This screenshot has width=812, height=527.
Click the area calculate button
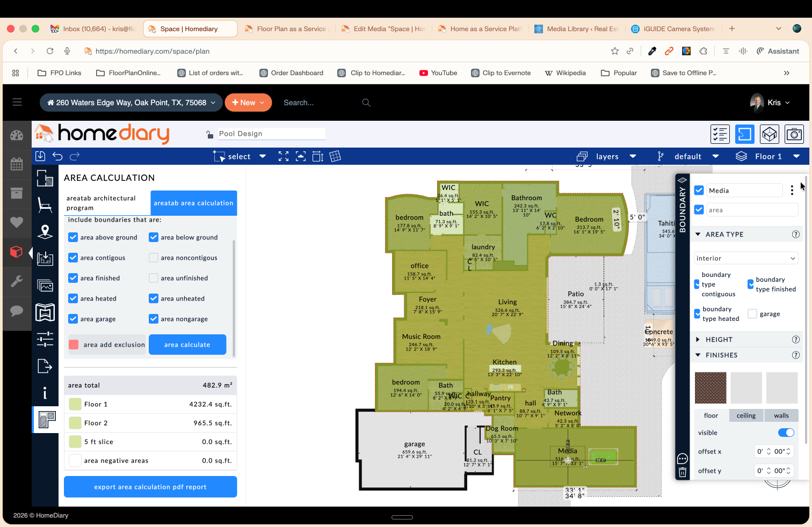tap(187, 345)
